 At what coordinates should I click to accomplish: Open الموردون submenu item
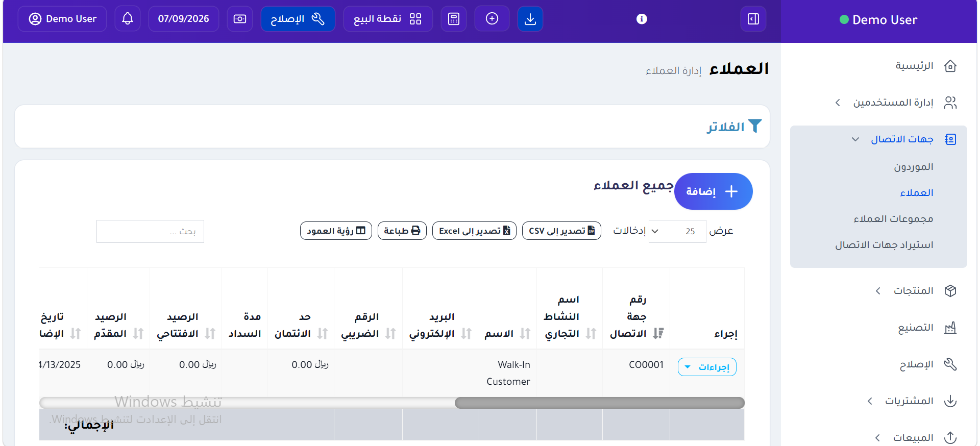click(x=914, y=167)
